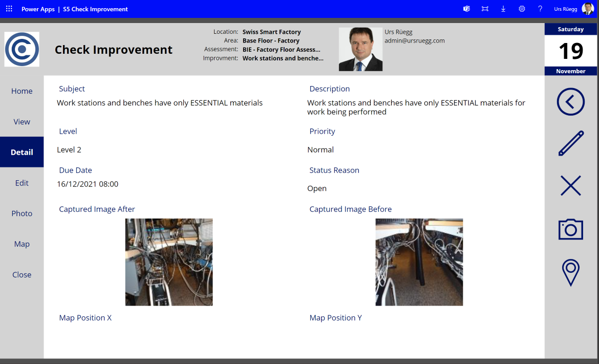Click the map pin location icon
The height and width of the screenshot is (364, 599).
click(571, 272)
